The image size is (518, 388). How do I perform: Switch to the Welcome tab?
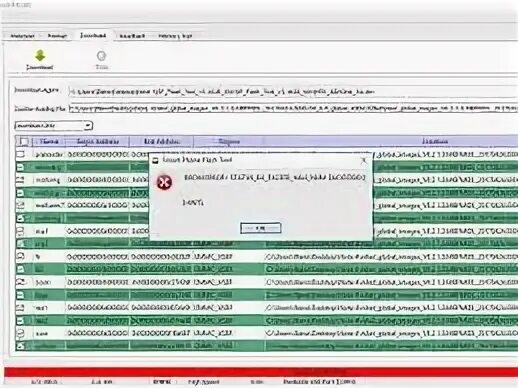coord(22,36)
